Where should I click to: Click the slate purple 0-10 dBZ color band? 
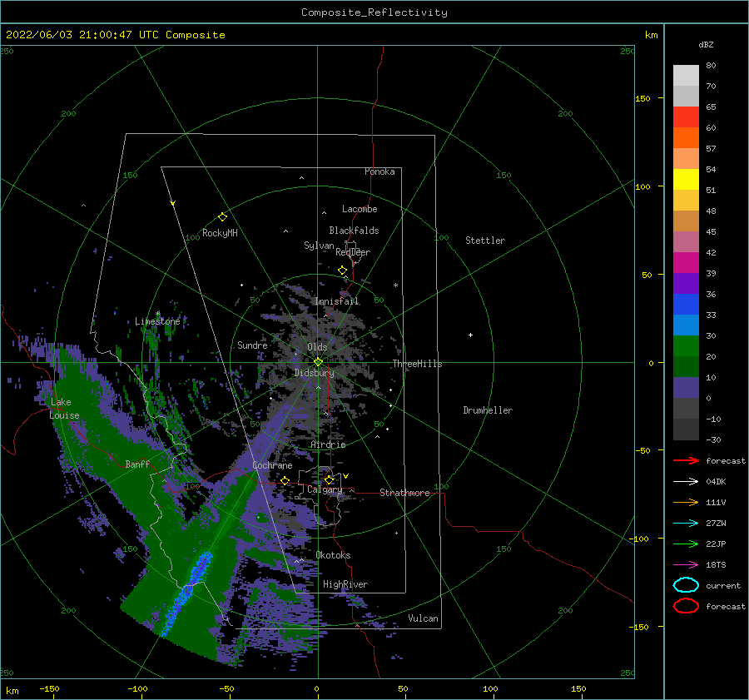point(686,388)
